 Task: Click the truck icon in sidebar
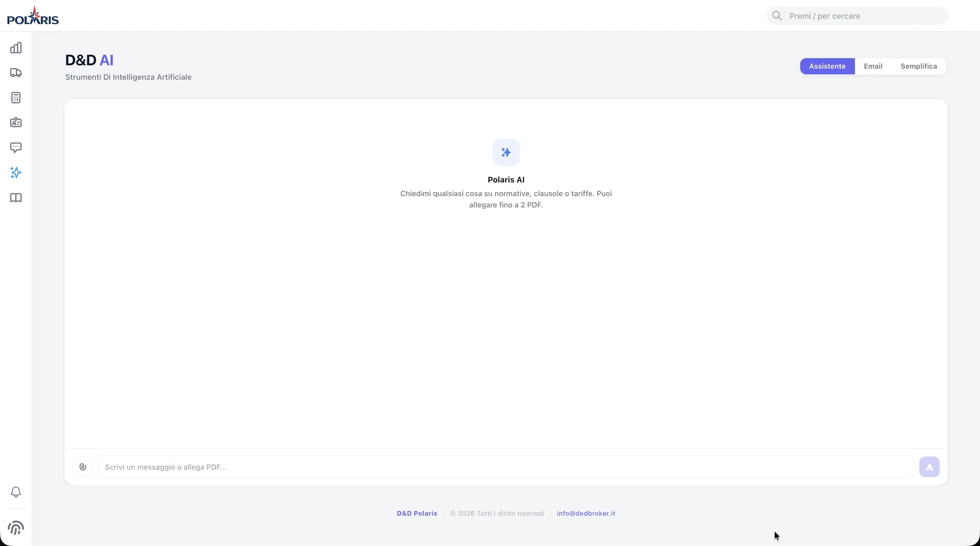(16, 73)
